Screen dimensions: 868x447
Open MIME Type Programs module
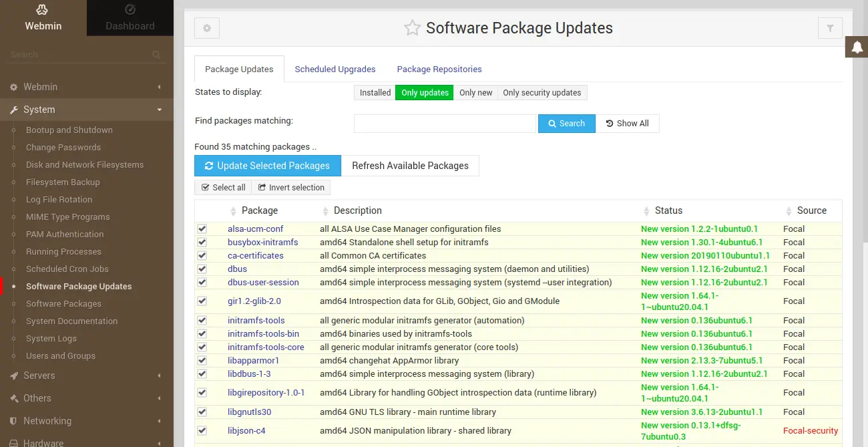tap(68, 217)
